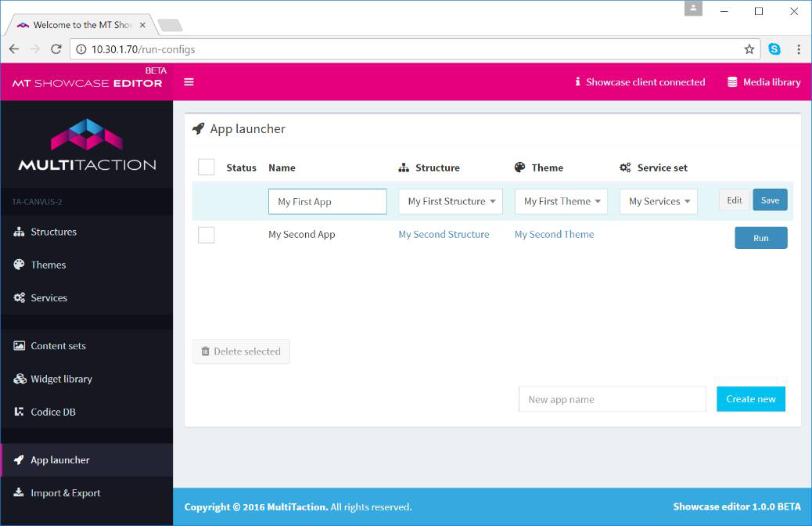Check the select-all checkbox in table header
Viewport: 812px width, 526px height.
[x=206, y=168]
